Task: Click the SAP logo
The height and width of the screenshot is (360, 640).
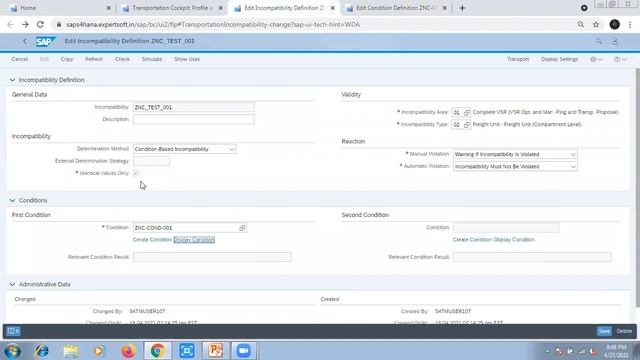Action: click(x=45, y=41)
